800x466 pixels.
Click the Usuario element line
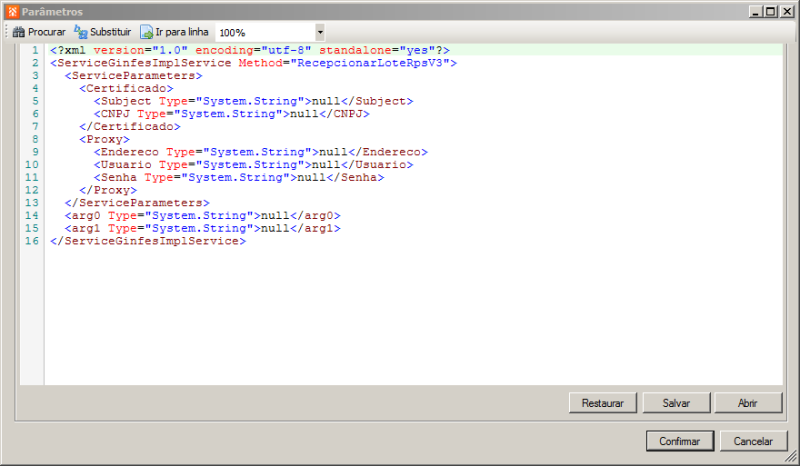point(254,165)
